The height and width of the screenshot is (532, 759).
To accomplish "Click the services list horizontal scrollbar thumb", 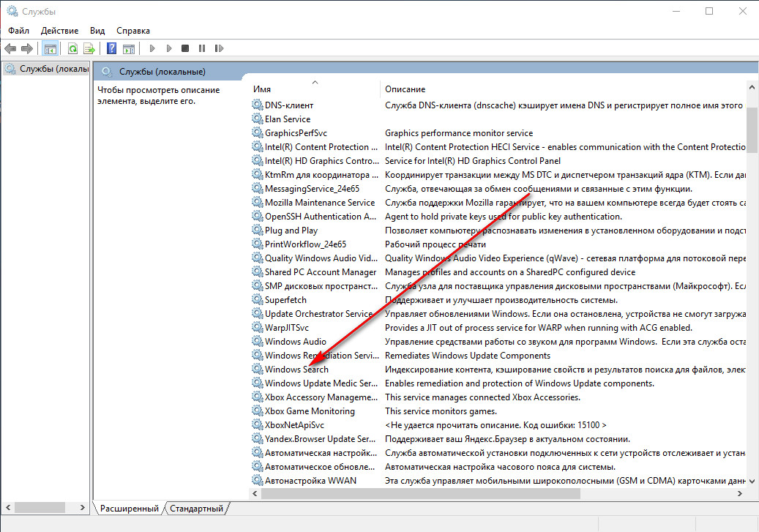I will click(421, 494).
